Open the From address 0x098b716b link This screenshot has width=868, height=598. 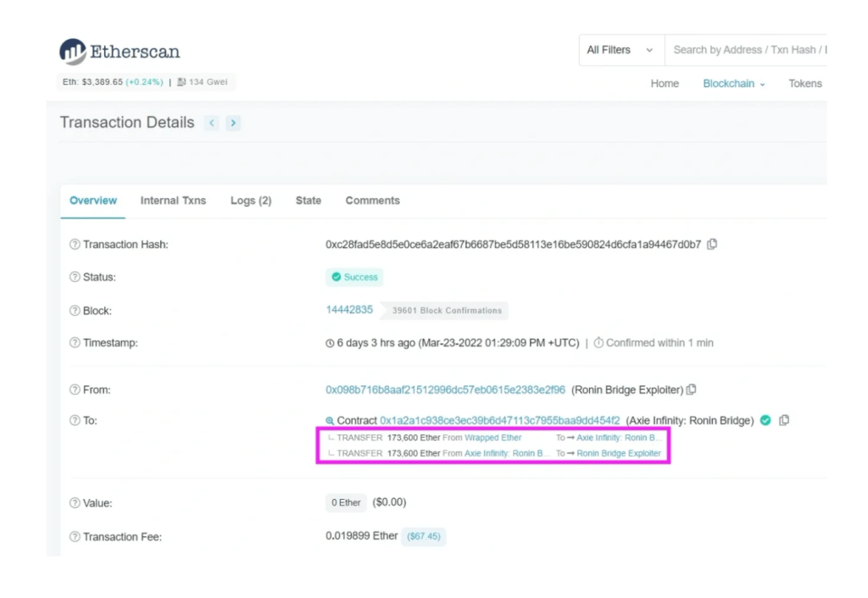[446, 390]
